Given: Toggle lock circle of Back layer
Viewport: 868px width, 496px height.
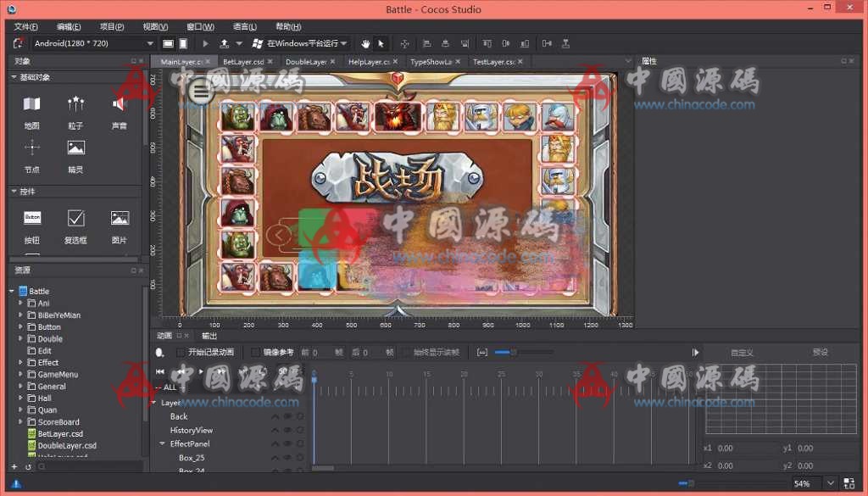Looking at the screenshot, I should [x=300, y=416].
